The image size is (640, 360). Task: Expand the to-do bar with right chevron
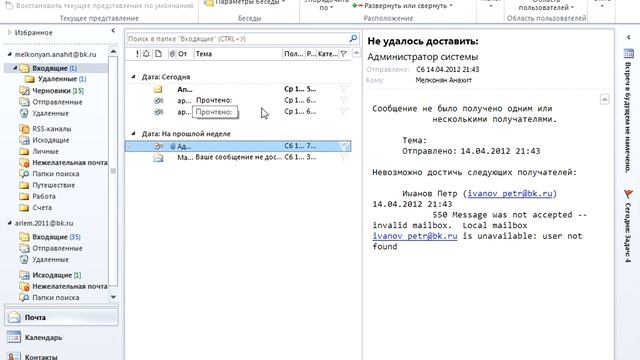click(x=629, y=37)
